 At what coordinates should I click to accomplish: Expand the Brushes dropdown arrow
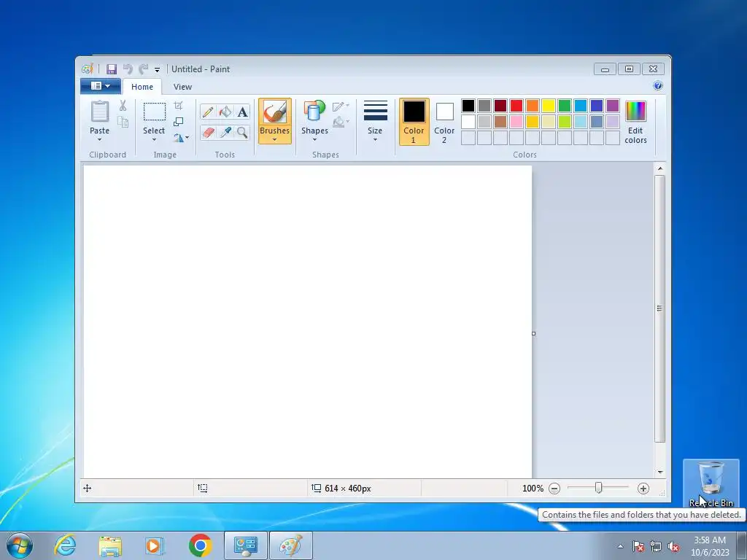click(275, 140)
